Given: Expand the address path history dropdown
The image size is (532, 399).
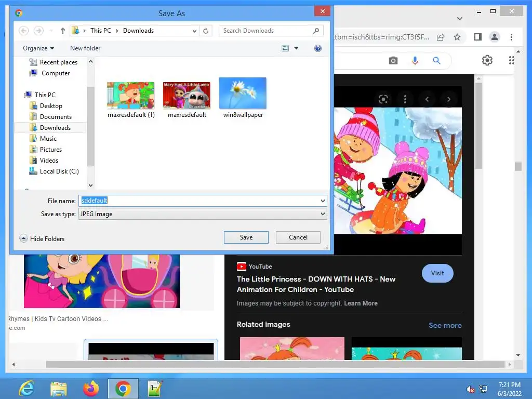Looking at the screenshot, I should (194, 31).
